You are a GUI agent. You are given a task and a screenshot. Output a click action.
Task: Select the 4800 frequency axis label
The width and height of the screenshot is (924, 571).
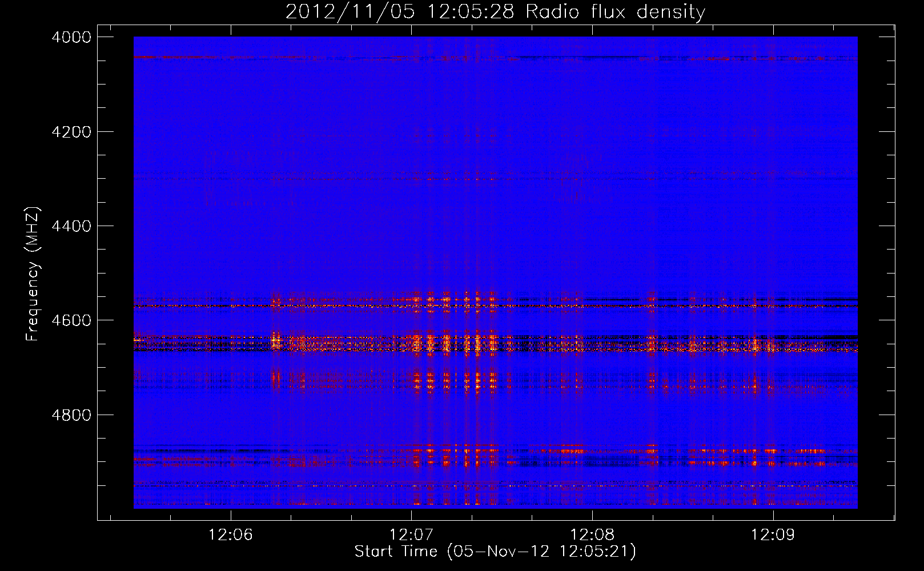coord(71,415)
